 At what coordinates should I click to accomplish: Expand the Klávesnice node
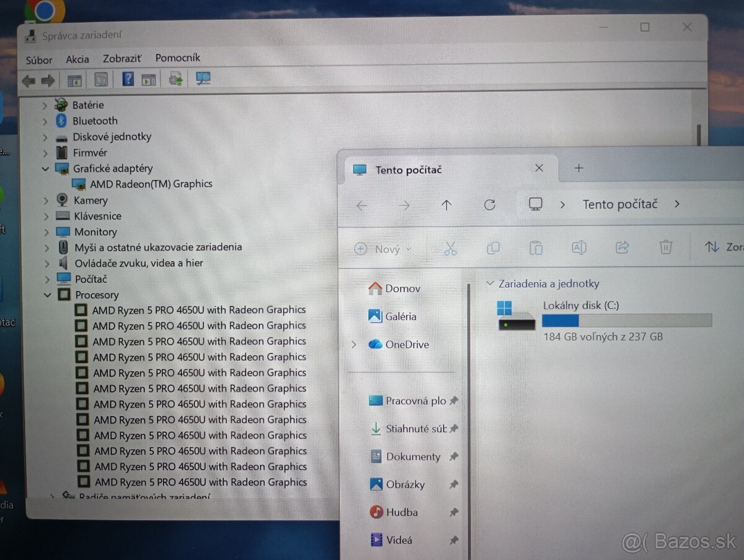click(45, 216)
